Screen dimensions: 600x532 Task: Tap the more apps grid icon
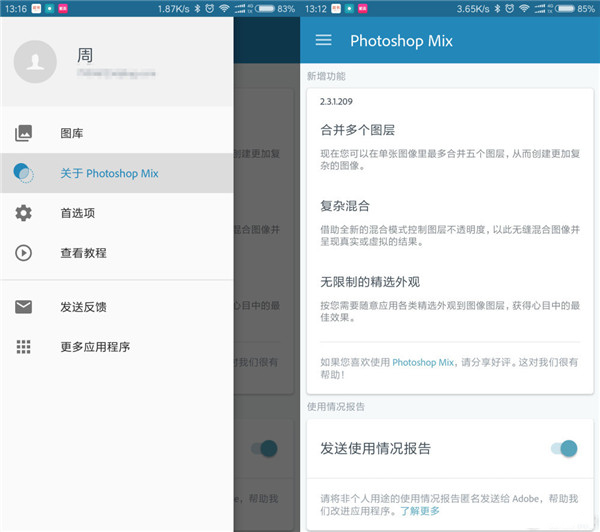23,347
